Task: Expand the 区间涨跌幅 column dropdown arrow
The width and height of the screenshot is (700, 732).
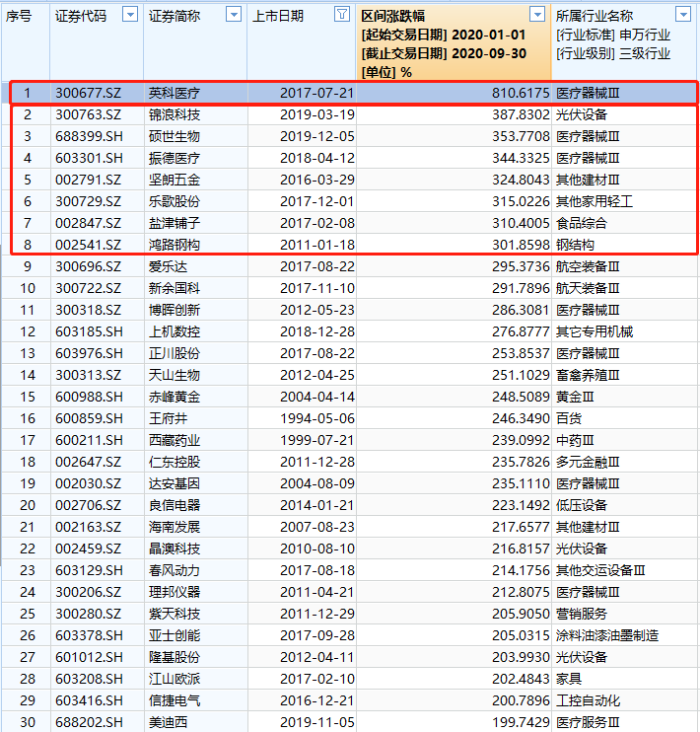Action: pos(537,15)
